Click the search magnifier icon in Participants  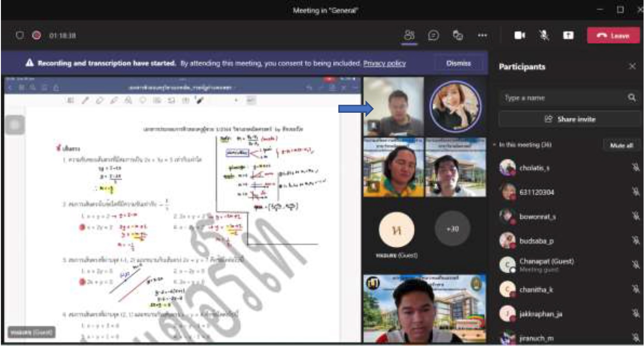tap(632, 98)
